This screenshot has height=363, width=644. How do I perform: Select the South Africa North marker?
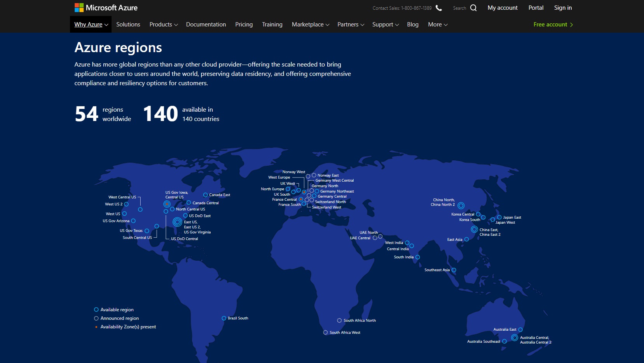[339, 321]
